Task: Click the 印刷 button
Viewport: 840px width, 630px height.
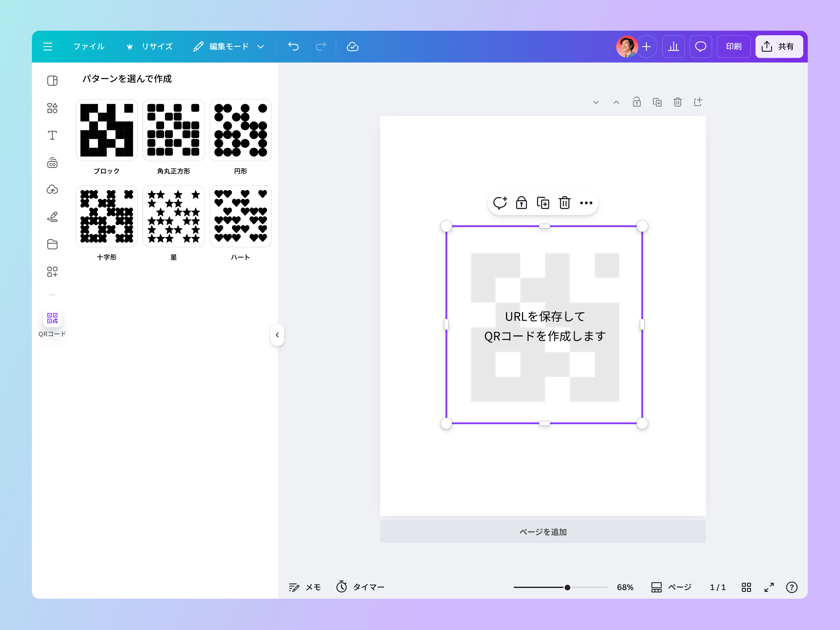Action: [x=734, y=47]
